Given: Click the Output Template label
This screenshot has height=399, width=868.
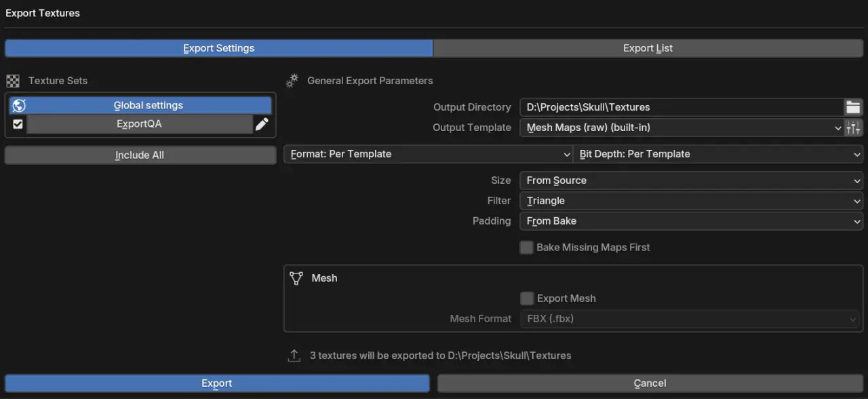Looking at the screenshot, I should pos(472,128).
